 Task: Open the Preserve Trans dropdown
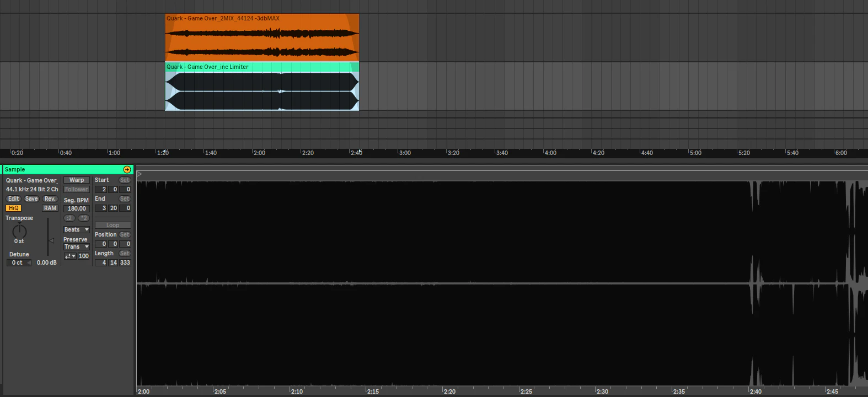pos(77,246)
